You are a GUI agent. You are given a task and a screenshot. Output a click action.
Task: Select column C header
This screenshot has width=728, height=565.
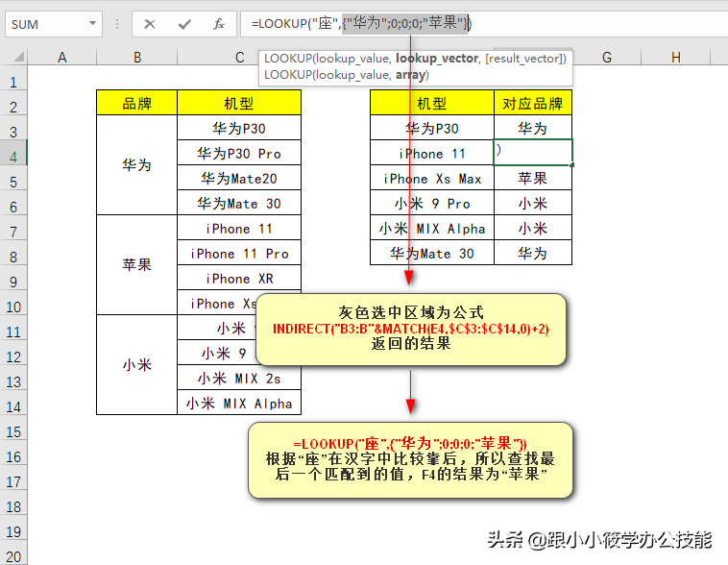pos(239,57)
